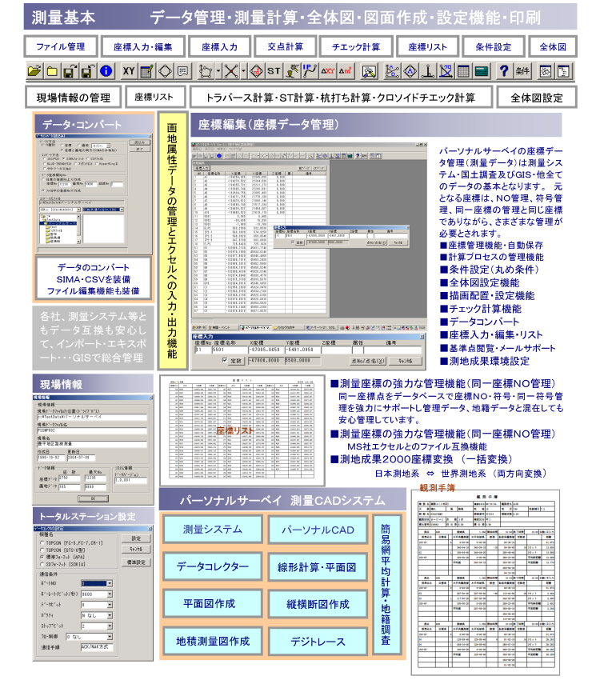Click the 座標入力・編集 header box
This screenshot has height=700, width=600.
143,46
